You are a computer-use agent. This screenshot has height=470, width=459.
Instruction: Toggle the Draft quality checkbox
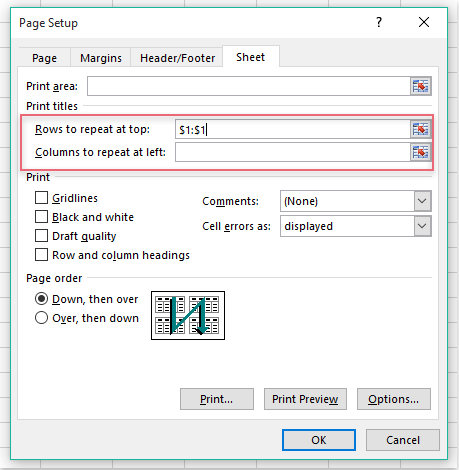tap(41, 236)
